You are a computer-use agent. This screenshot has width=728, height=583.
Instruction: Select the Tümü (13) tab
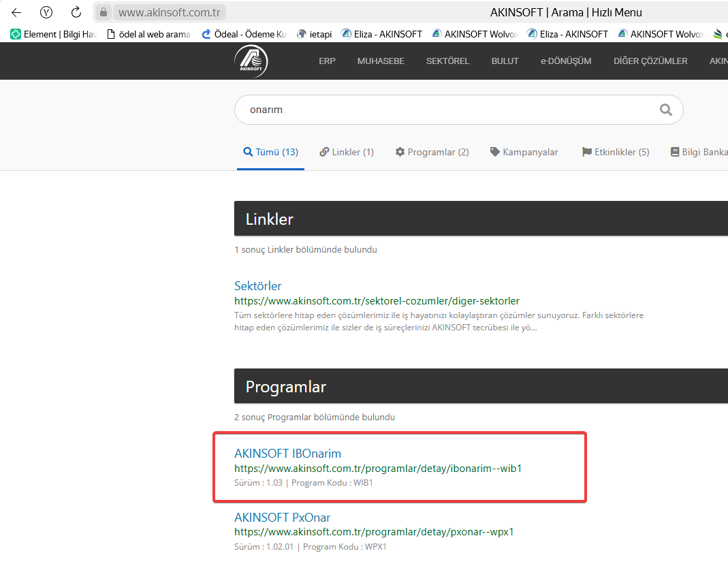[270, 153]
